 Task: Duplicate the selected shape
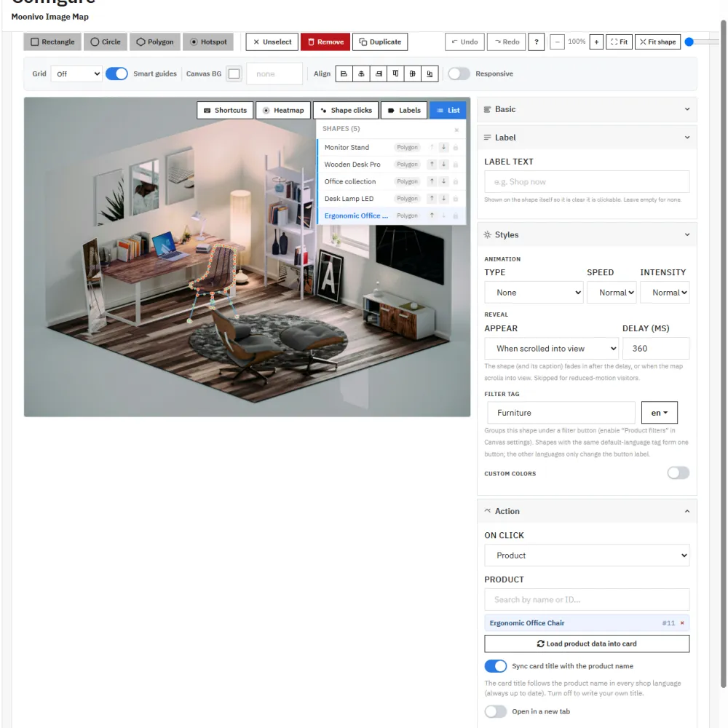pos(380,41)
